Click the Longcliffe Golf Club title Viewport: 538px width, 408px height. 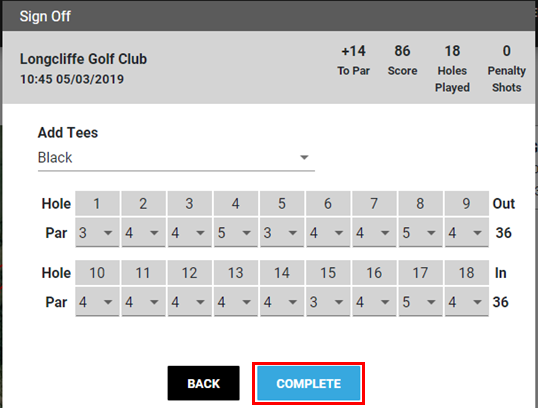pyautogui.click(x=83, y=59)
